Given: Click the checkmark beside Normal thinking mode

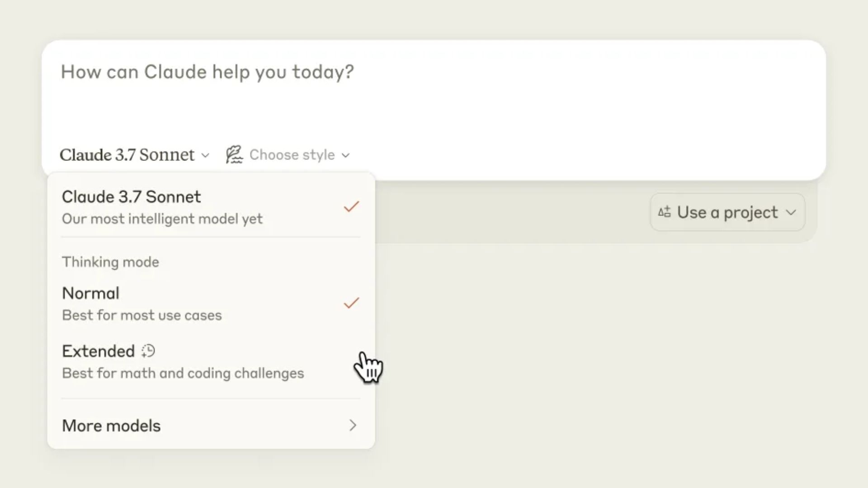Looking at the screenshot, I should (x=351, y=303).
